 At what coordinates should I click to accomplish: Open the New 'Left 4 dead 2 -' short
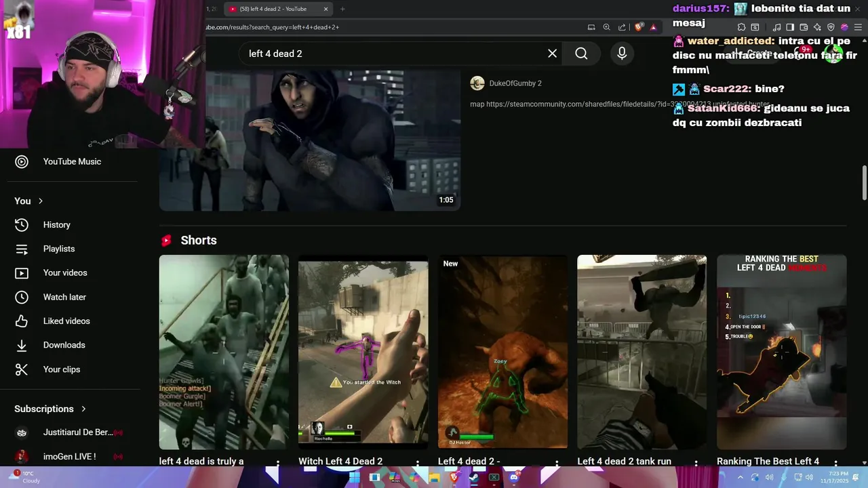point(502,352)
